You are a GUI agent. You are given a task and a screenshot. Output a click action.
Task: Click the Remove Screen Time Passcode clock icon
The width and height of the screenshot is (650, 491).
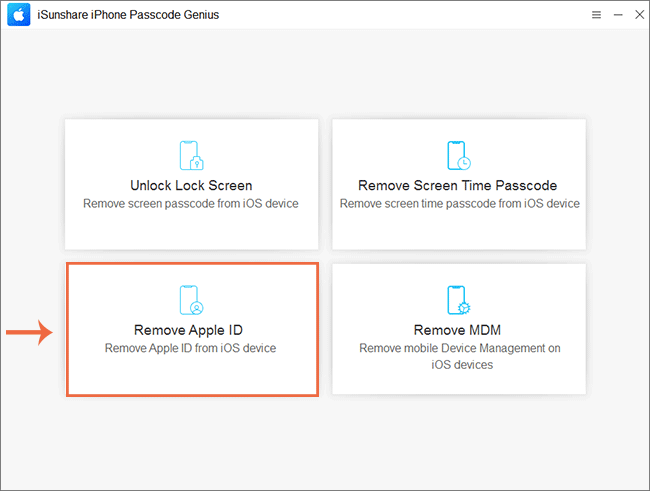coord(459,156)
